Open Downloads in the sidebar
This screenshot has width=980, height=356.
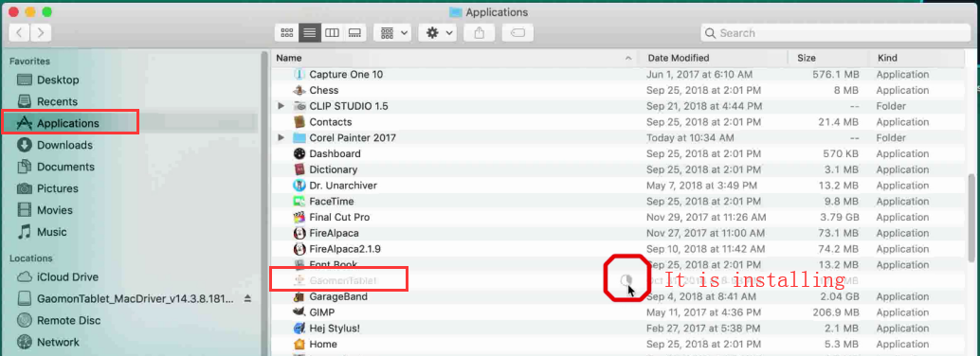click(x=64, y=145)
